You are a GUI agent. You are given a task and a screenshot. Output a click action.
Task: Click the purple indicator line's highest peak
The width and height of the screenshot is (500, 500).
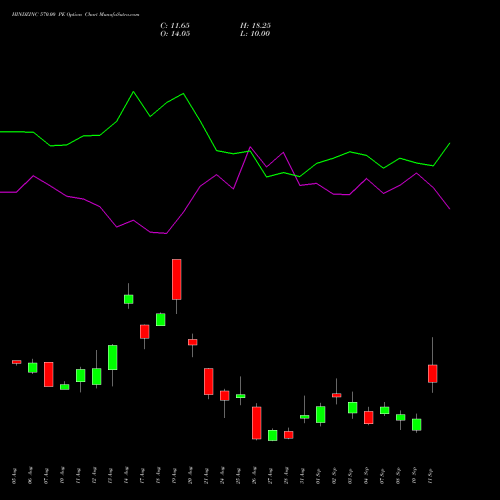(x=250, y=147)
